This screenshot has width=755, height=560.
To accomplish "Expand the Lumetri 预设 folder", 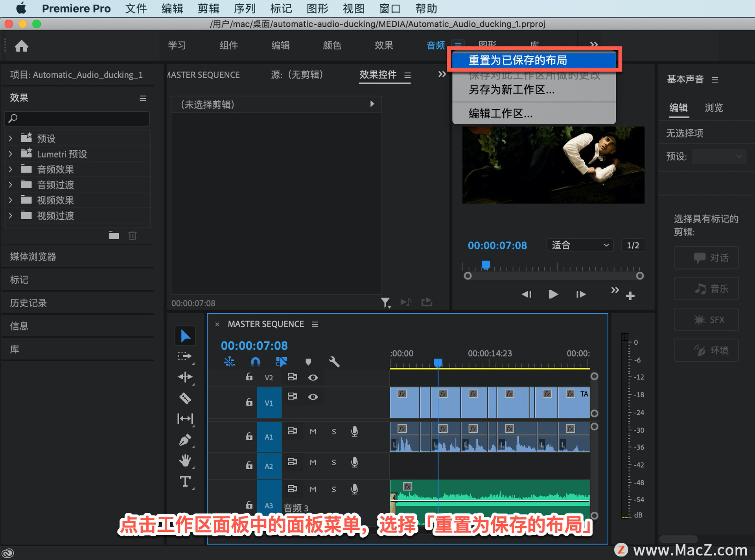I will [11, 154].
